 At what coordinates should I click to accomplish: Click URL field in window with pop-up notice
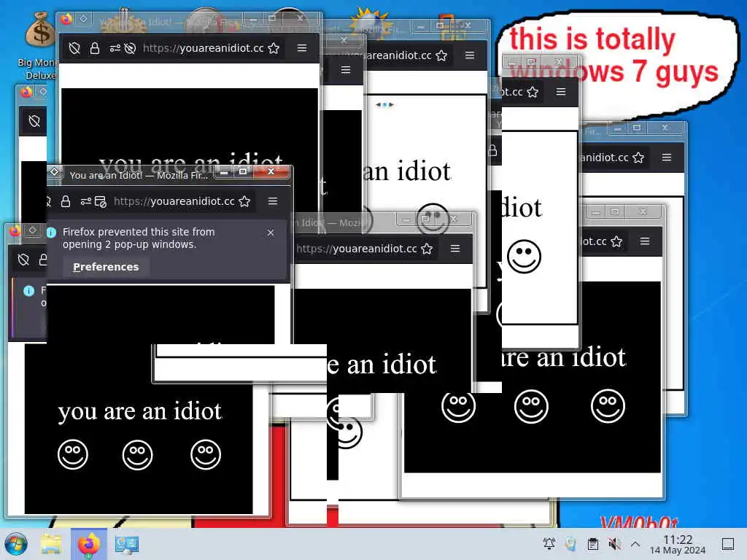click(x=174, y=201)
